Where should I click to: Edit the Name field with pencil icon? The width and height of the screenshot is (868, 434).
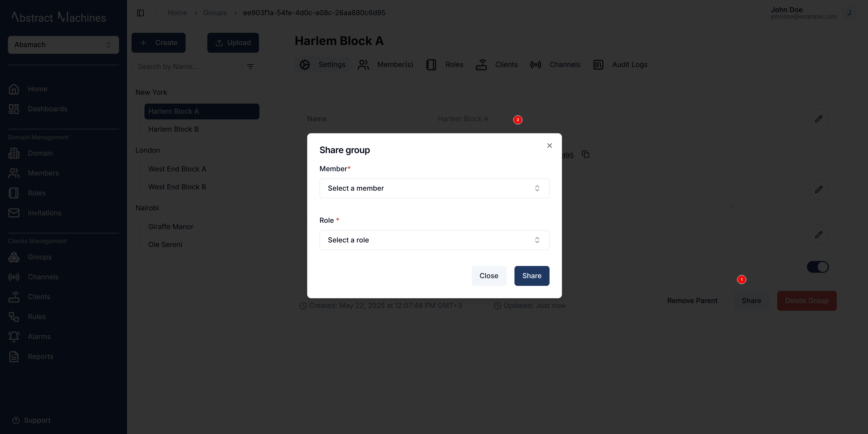(x=819, y=119)
